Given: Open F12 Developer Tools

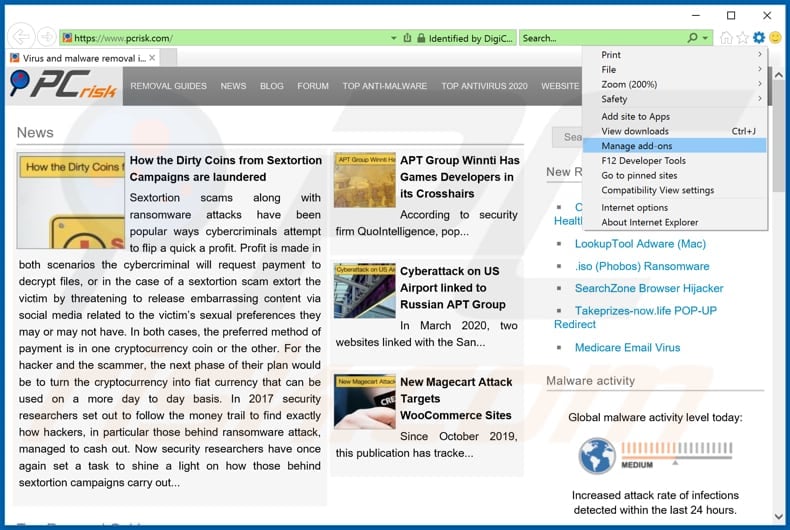Looking at the screenshot, I should (675, 161).
